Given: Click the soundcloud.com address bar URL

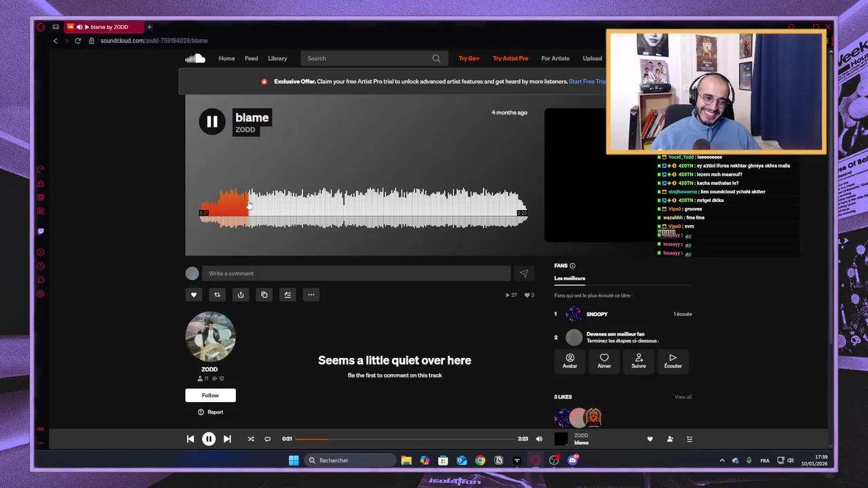Looking at the screenshot, I should (x=154, y=41).
